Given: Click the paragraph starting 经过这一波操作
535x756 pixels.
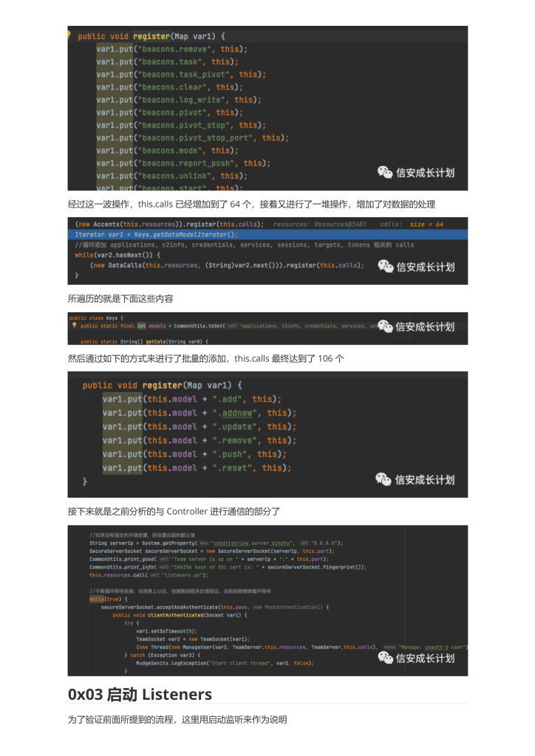Looking at the screenshot, I should tap(251, 205).
